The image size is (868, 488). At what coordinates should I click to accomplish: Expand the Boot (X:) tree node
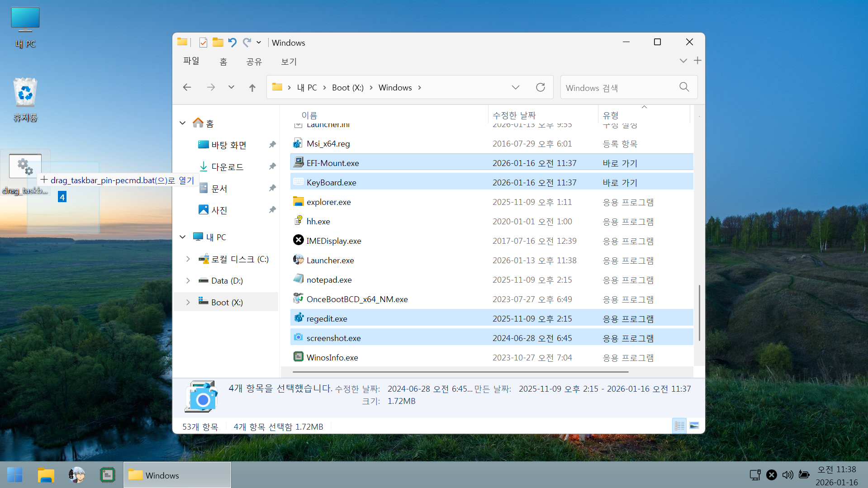click(188, 303)
